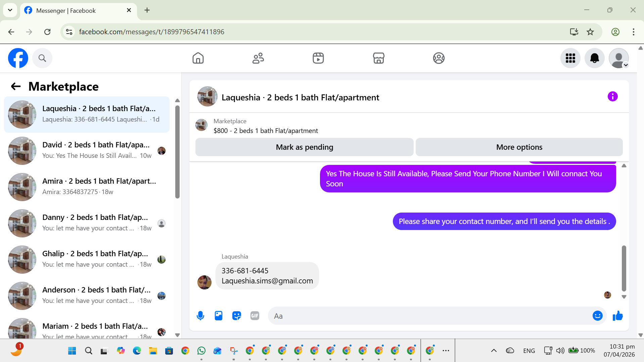This screenshot has width=644, height=362.
Task: Open the Marketplace storefront icon
Action: tap(378, 58)
